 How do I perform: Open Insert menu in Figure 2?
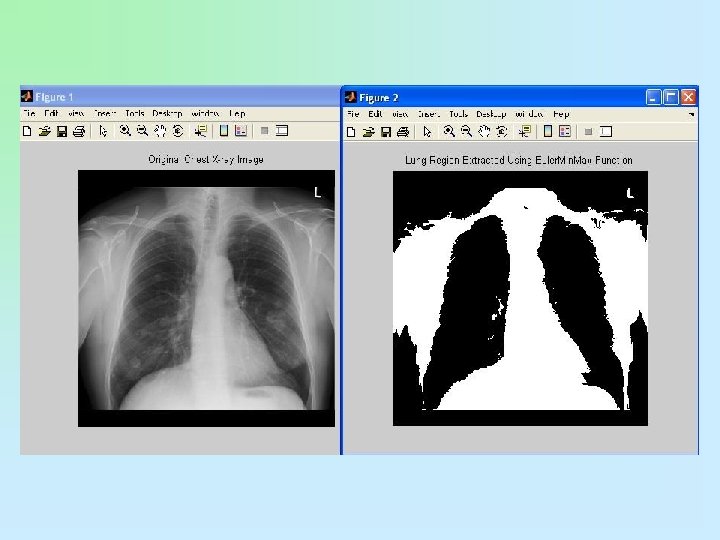(429, 114)
